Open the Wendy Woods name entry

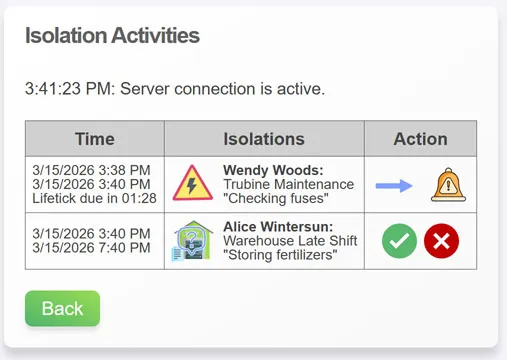(x=273, y=170)
